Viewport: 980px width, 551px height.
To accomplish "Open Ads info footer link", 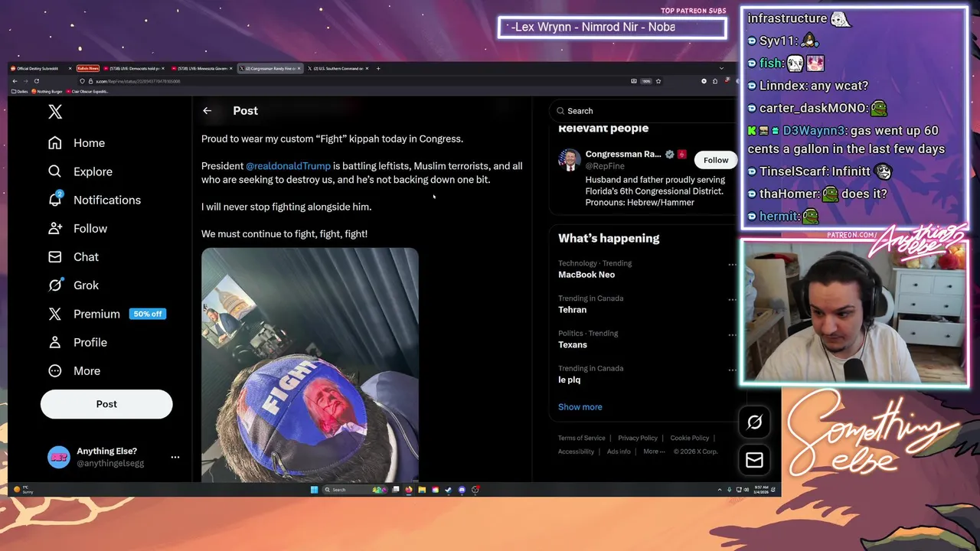I will (x=619, y=452).
